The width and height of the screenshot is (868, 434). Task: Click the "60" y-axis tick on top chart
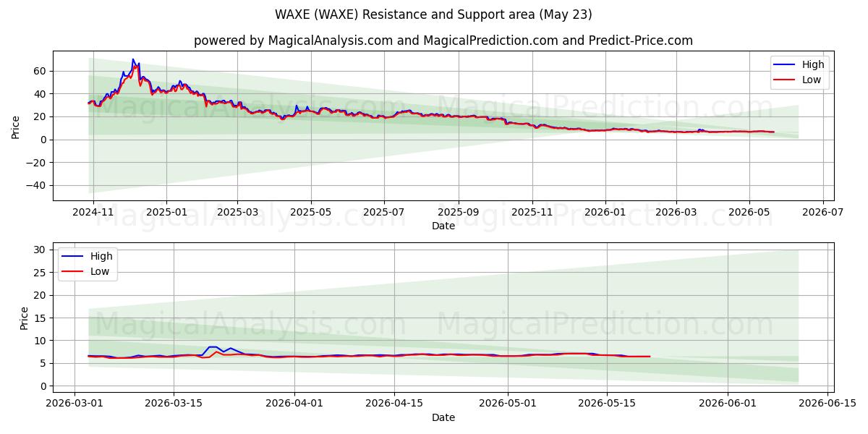41,71
